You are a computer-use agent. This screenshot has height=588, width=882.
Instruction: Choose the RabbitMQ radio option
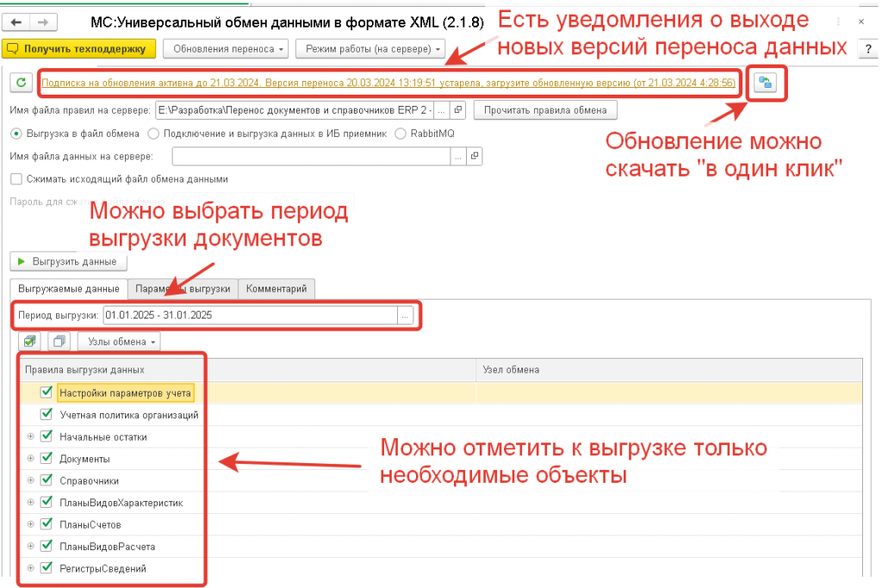pyautogui.click(x=400, y=133)
